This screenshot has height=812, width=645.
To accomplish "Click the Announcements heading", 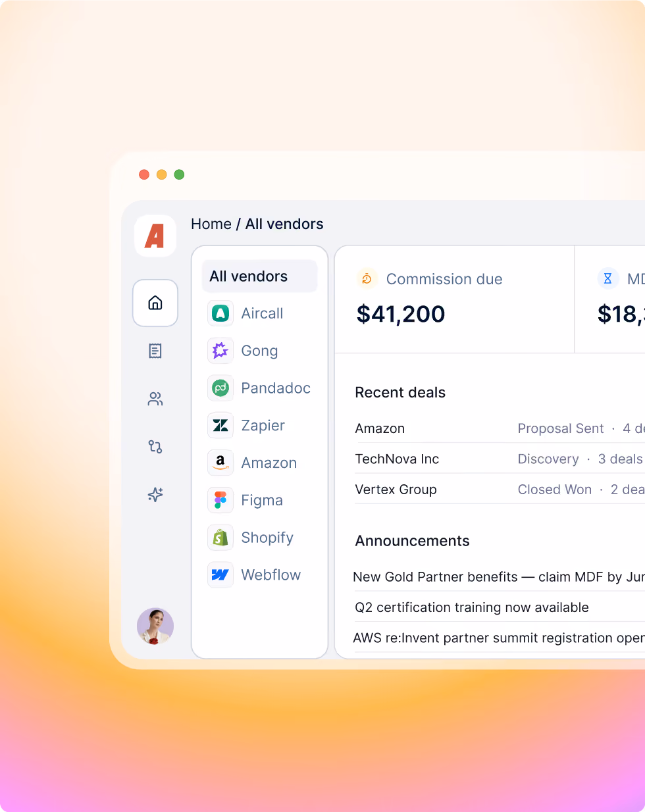I will (x=412, y=541).
